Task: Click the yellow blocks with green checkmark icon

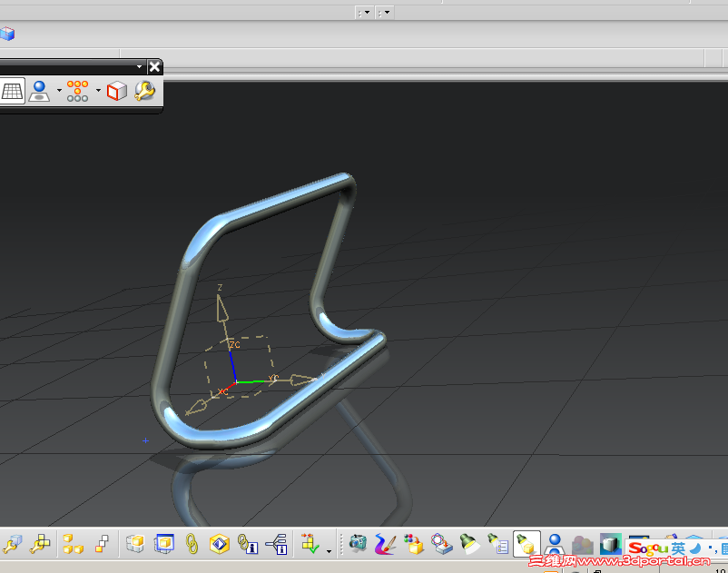Action: pos(310,544)
